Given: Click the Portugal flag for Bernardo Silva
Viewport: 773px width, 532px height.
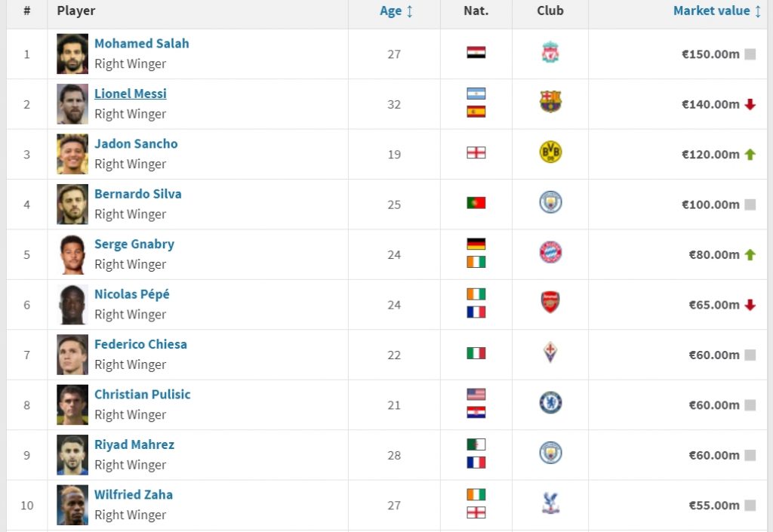Looking at the screenshot, I should (476, 203).
